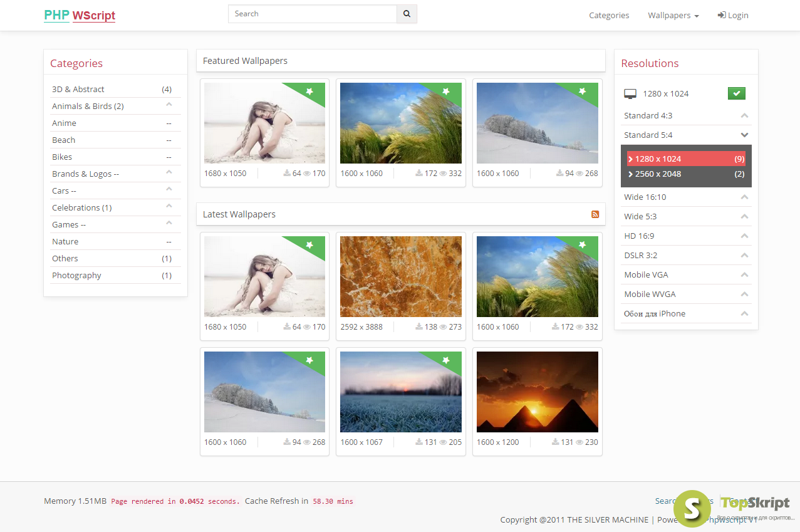
Task: Expand the Celebrations category chevron
Action: coord(169,207)
